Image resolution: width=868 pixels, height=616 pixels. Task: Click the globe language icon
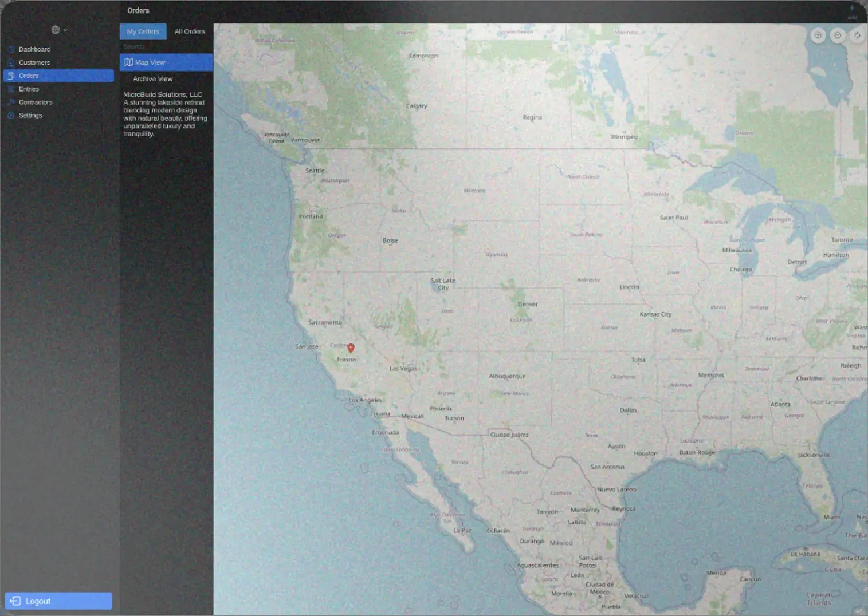tap(56, 30)
